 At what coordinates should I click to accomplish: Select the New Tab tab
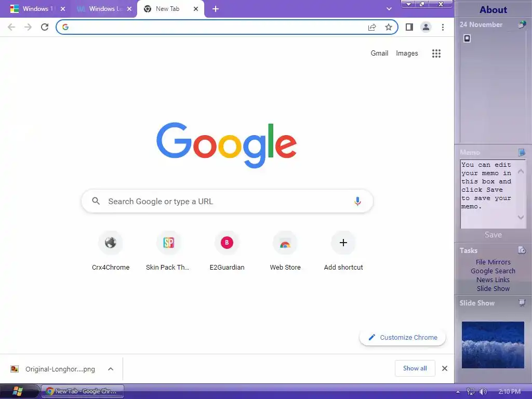pyautogui.click(x=170, y=9)
